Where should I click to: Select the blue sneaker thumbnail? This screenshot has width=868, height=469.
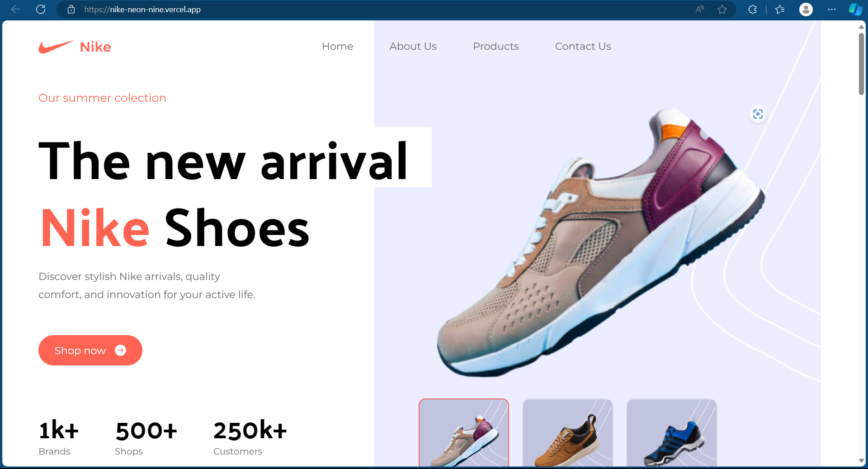(672, 433)
